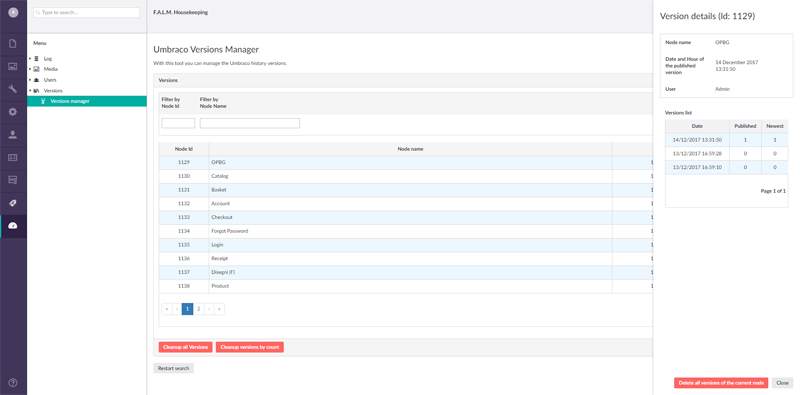Click Node Id column header
800x395 pixels.
(184, 149)
